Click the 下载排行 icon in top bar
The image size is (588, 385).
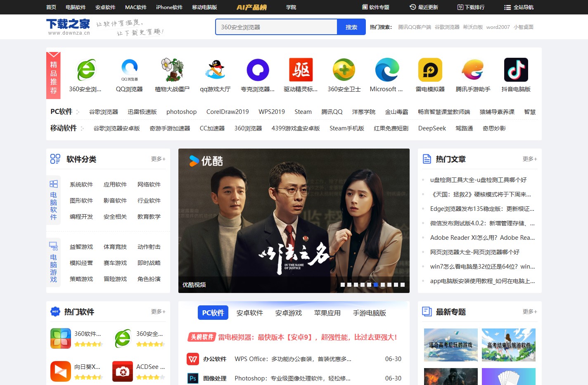[460, 7]
